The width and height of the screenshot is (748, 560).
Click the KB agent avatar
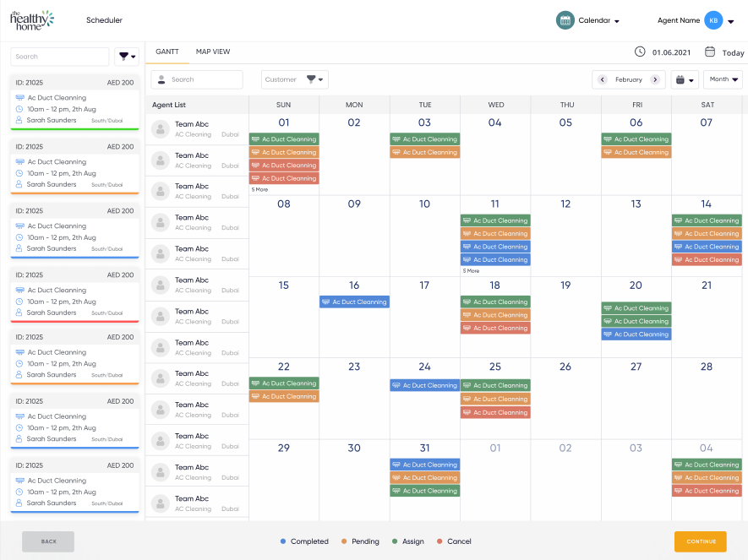tap(713, 20)
